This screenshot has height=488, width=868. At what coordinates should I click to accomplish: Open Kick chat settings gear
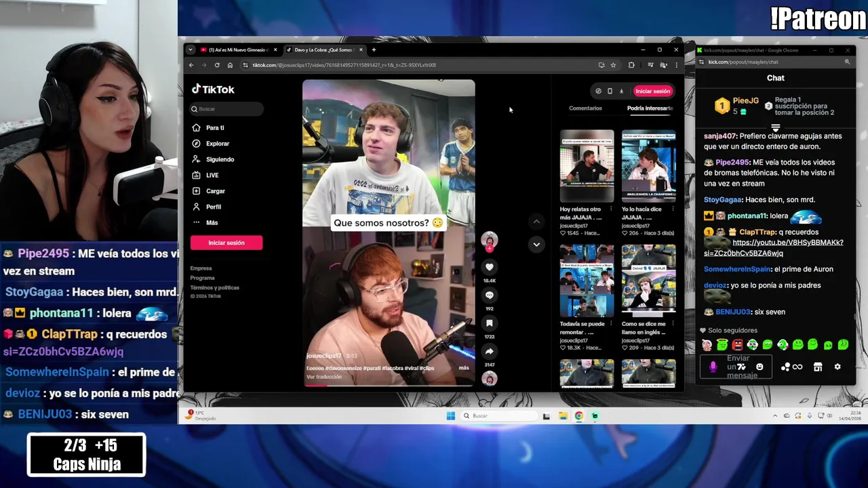click(x=837, y=367)
